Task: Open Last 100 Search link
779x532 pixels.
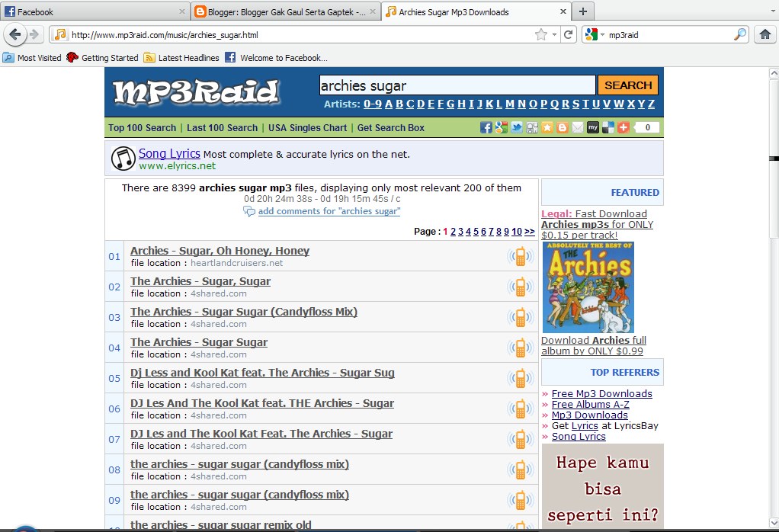Action: [222, 127]
